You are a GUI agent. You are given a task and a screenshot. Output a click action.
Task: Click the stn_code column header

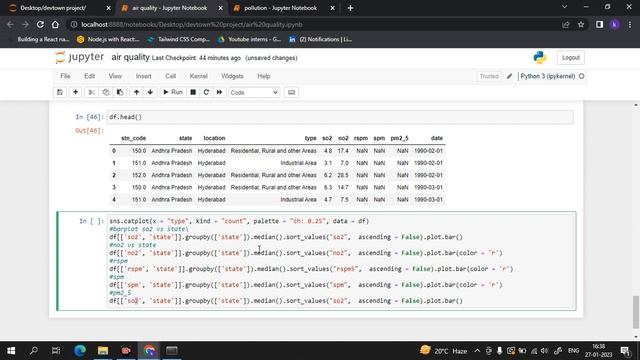[133, 138]
